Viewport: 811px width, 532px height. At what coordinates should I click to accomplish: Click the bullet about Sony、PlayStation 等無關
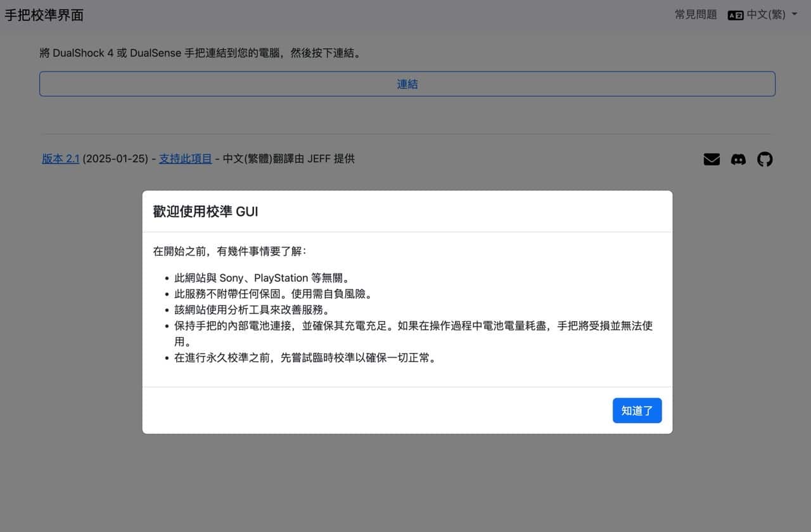pyautogui.click(x=262, y=278)
